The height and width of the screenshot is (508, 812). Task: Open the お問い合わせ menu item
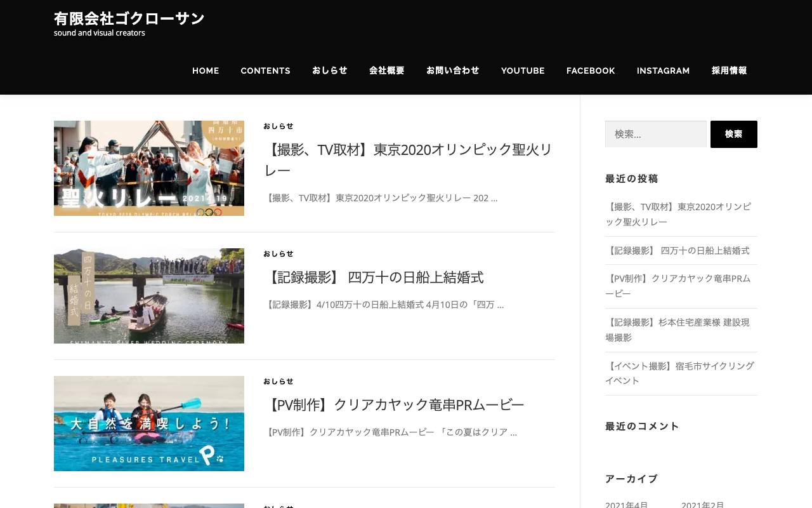(453, 70)
